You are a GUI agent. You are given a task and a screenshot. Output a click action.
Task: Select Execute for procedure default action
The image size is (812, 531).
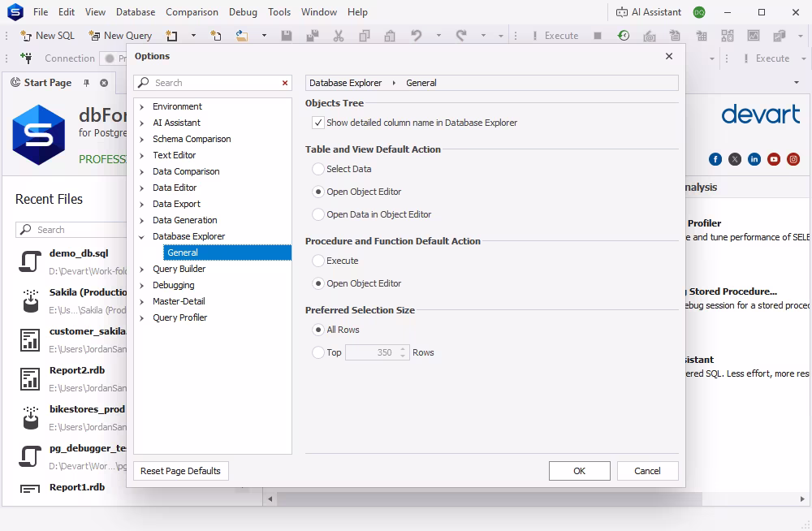click(318, 261)
